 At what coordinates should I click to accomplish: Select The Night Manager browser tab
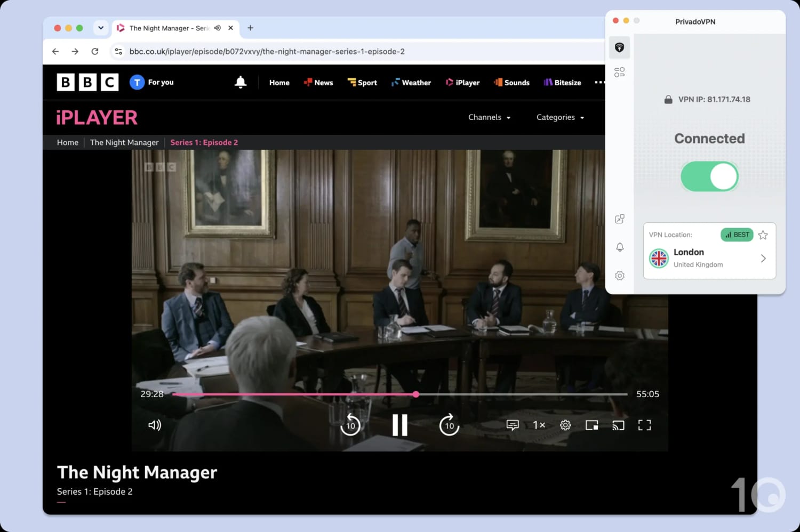tap(175, 28)
